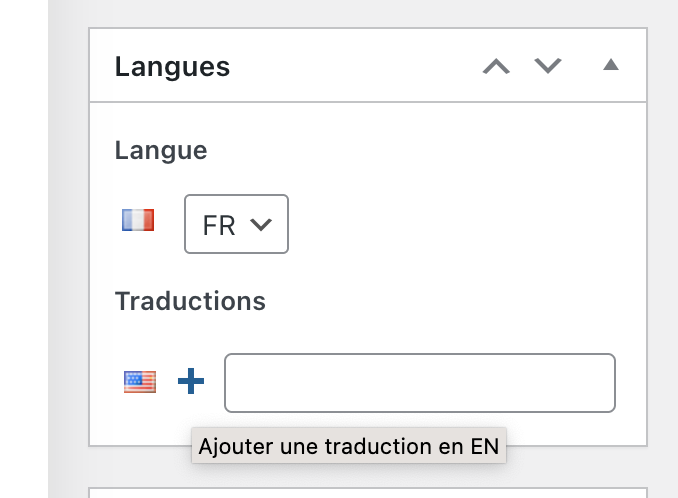The height and width of the screenshot is (498, 678).
Task: Click the 'FR' text in the language selector
Action: click(218, 226)
